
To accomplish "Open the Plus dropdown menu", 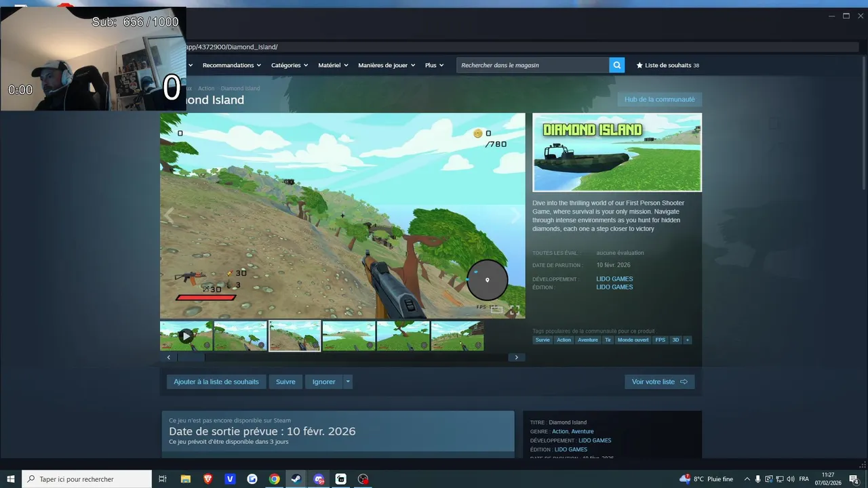I will click(x=435, y=65).
